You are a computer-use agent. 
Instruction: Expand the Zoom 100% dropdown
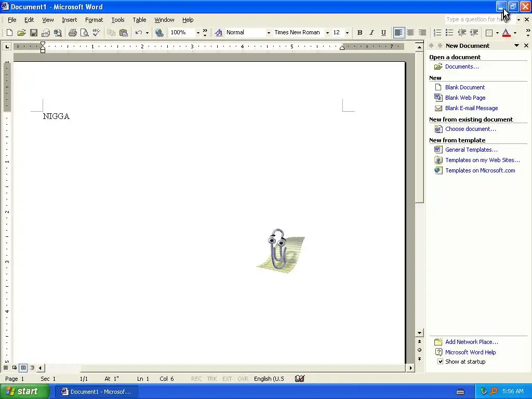[198, 33]
